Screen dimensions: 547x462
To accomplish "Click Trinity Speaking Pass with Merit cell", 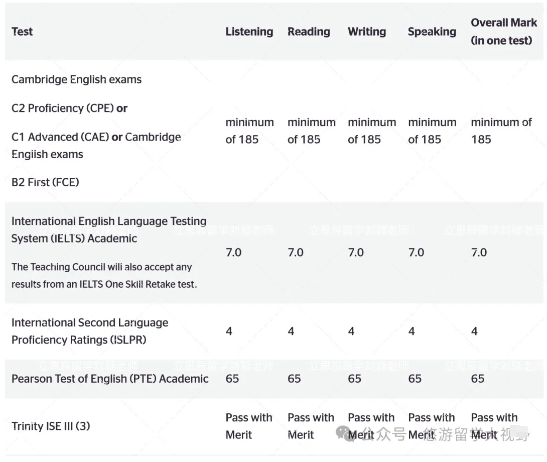I will click(x=432, y=426).
